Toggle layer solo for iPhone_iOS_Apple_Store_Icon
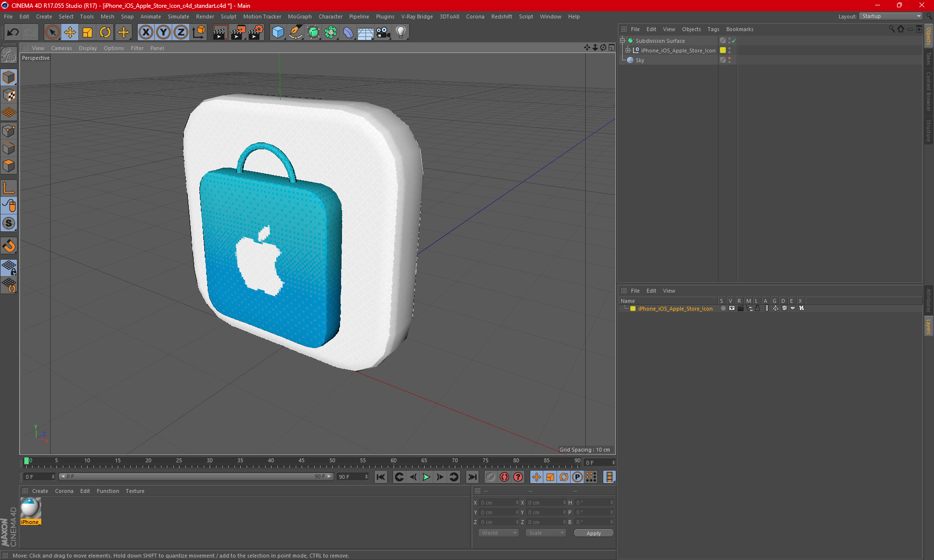The height and width of the screenshot is (560, 934). [723, 308]
